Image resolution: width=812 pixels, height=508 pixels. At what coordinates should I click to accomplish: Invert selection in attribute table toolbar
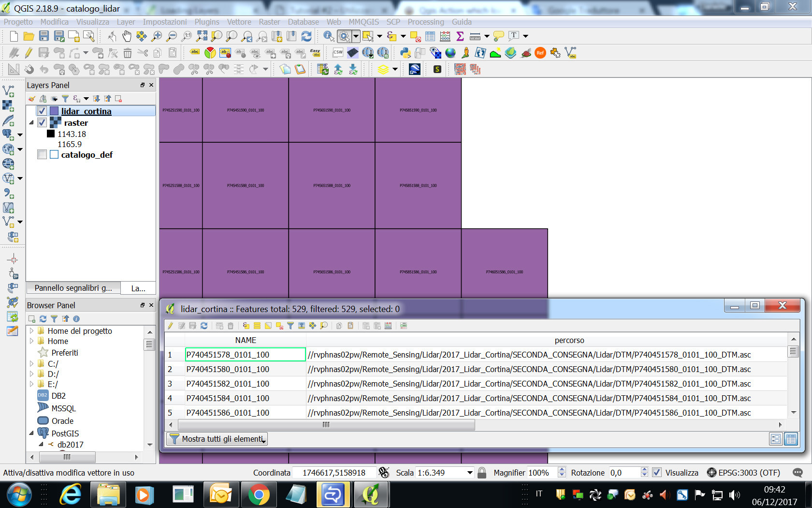[x=268, y=326]
